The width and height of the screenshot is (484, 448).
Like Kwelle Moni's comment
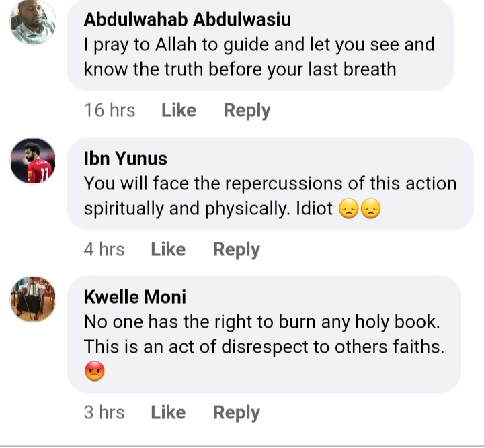(167, 412)
